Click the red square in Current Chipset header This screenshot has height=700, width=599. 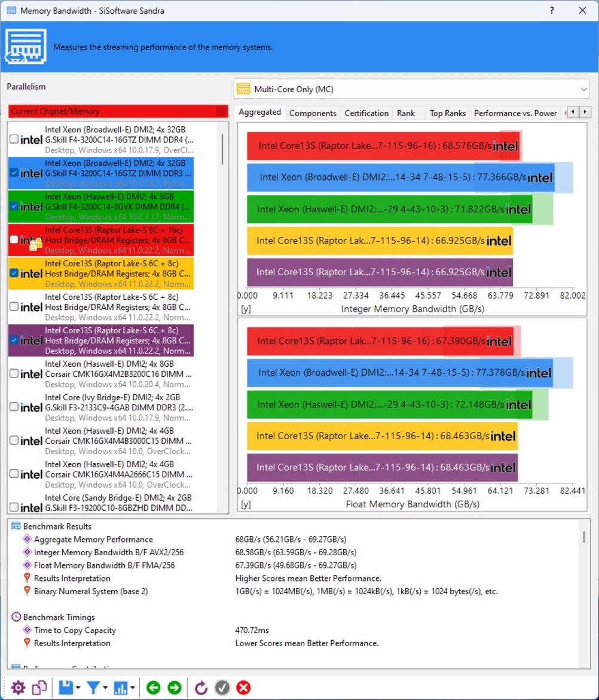221,111
